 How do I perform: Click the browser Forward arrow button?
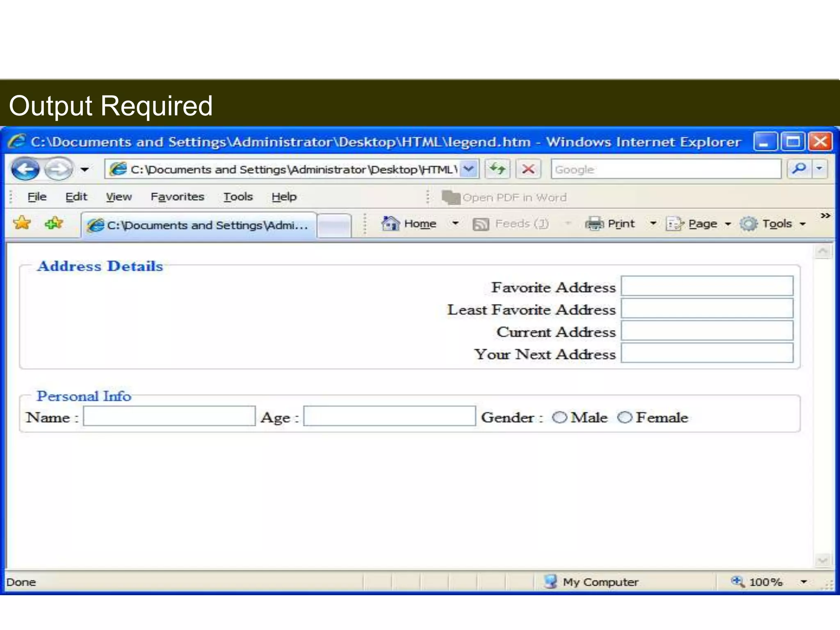pyautogui.click(x=59, y=169)
